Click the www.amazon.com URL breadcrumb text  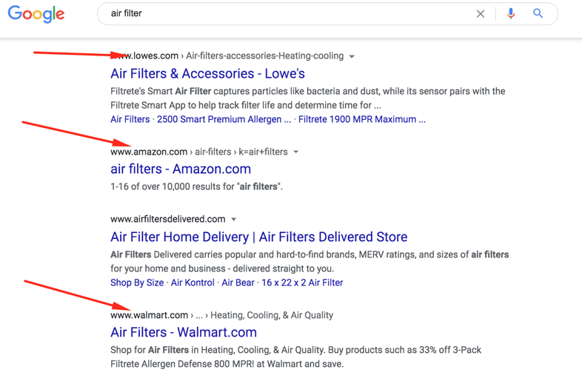199,152
